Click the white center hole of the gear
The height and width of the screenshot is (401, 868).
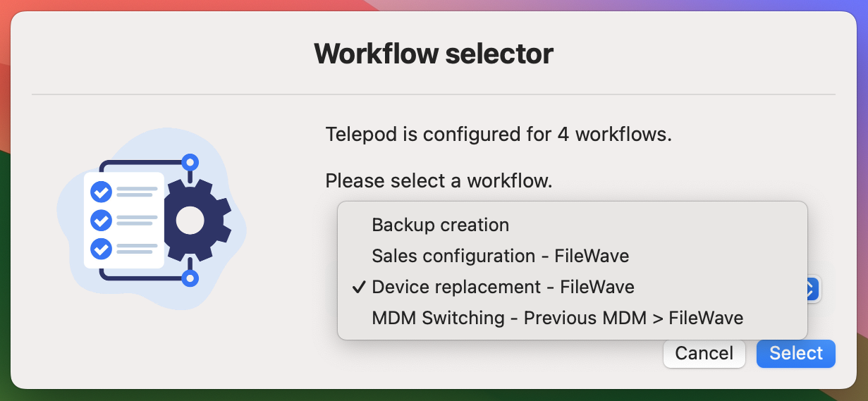point(190,221)
